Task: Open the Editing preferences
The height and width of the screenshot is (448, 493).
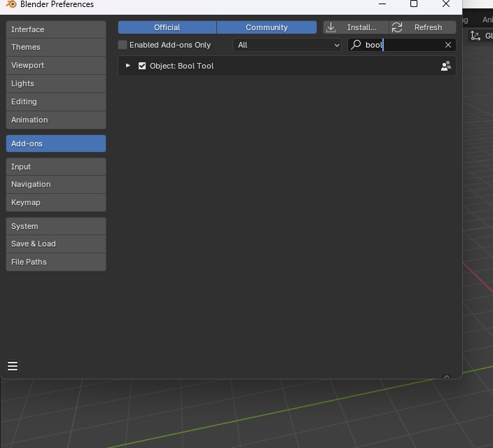Action: pos(56,102)
